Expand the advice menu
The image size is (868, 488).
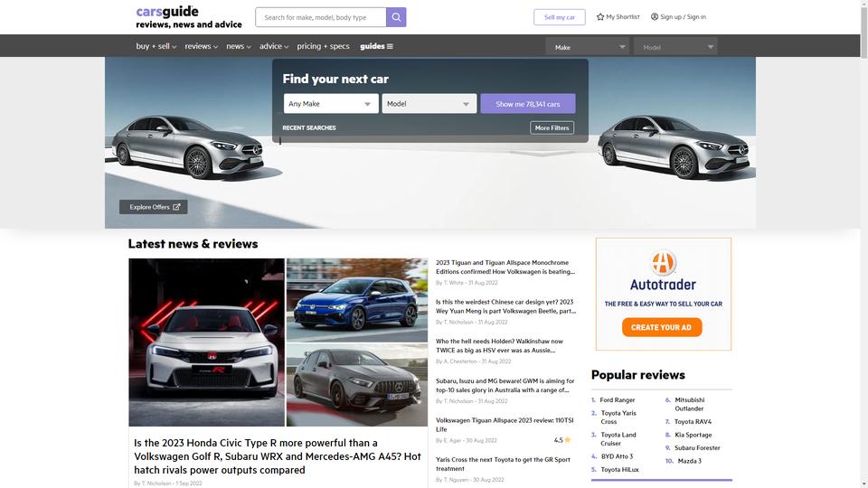pyautogui.click(x=274, y=46)
